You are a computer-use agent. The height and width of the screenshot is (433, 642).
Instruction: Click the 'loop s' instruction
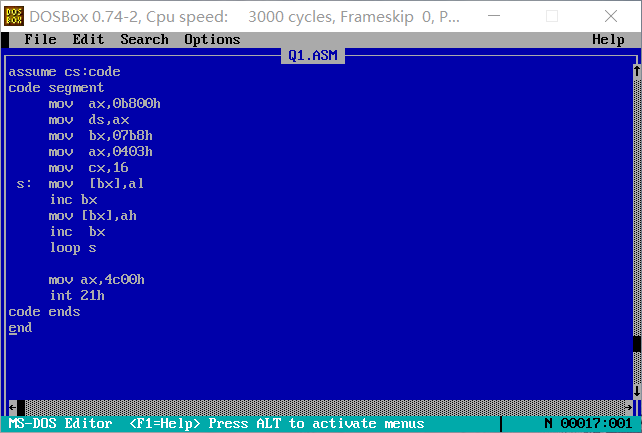pos(73,248)
